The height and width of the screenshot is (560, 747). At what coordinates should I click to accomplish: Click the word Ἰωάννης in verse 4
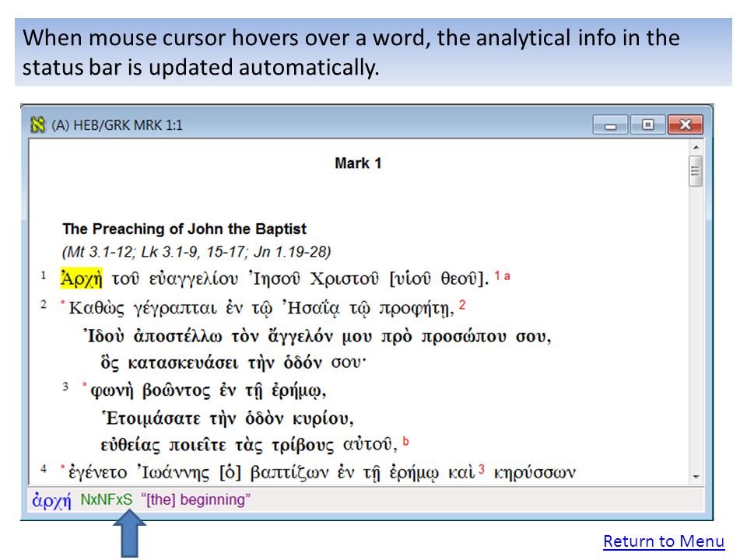174,472
